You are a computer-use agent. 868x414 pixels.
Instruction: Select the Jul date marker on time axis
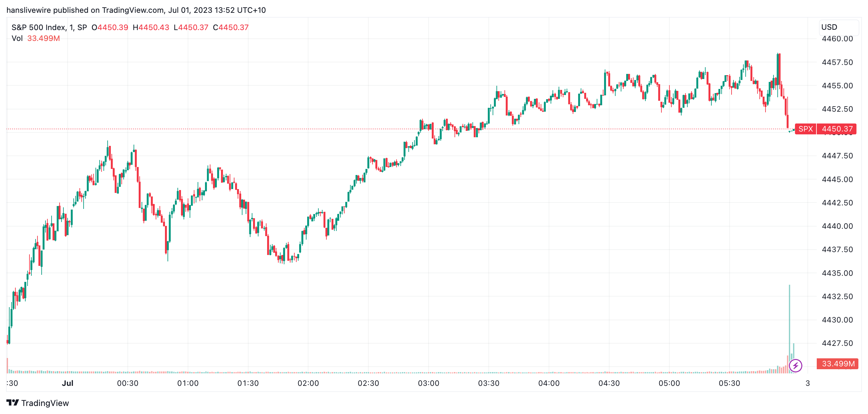pos(67,383)
